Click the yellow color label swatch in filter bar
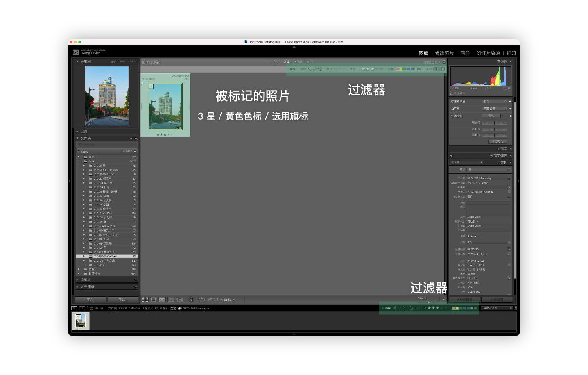Viewport: 588px width, 375px height. (401, 69)
